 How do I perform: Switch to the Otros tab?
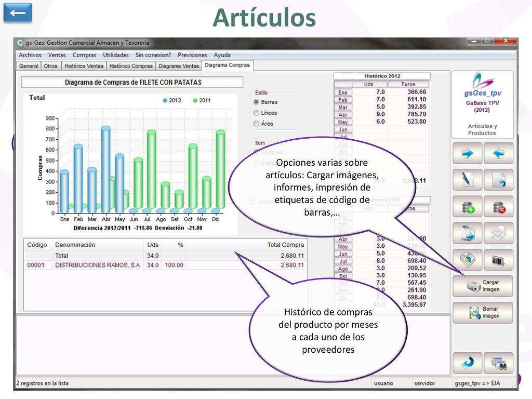point(50,66)
